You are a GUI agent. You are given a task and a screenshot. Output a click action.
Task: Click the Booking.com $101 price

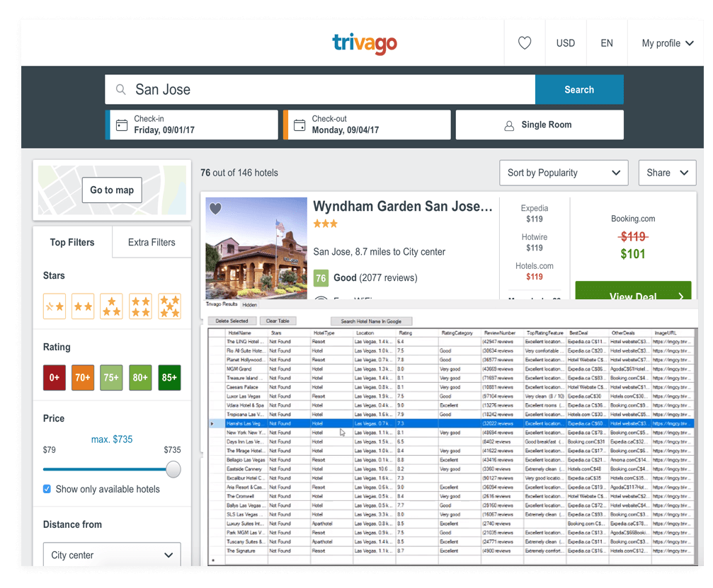point(633,254)
